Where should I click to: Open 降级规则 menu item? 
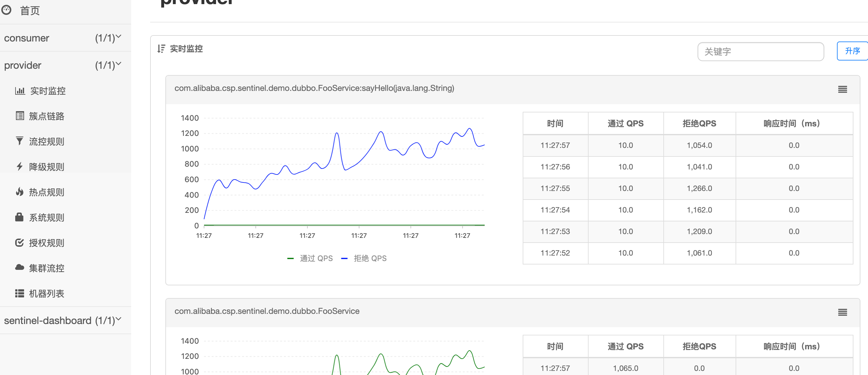tap(47, 167)
